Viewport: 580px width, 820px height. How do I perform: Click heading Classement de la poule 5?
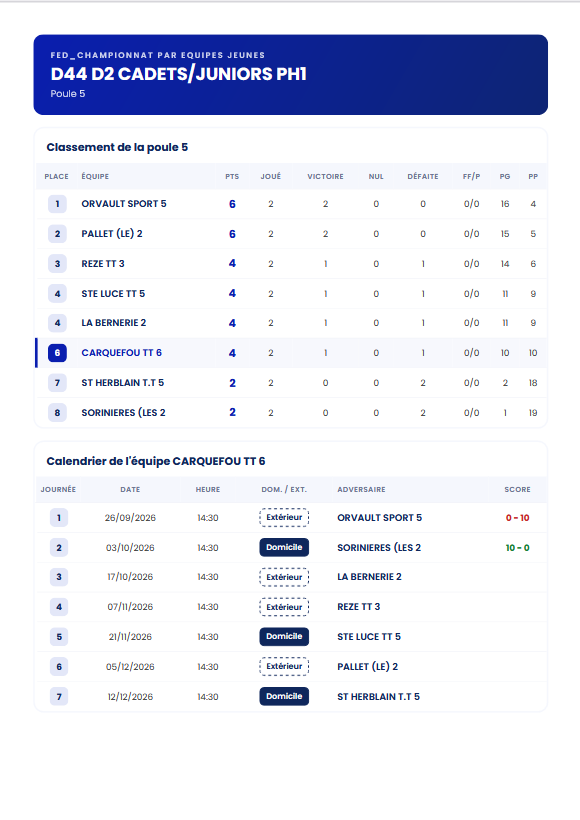(x=117, y=147)
